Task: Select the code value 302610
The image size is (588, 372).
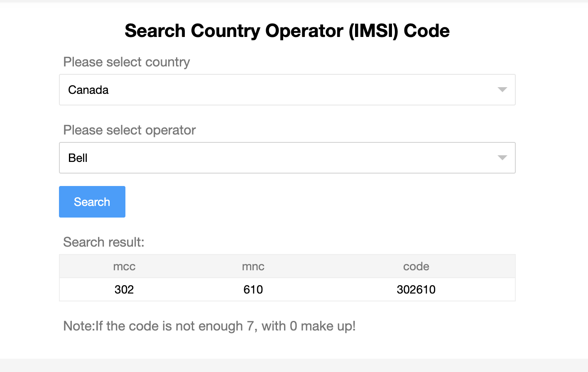Action: pos(416,289)
